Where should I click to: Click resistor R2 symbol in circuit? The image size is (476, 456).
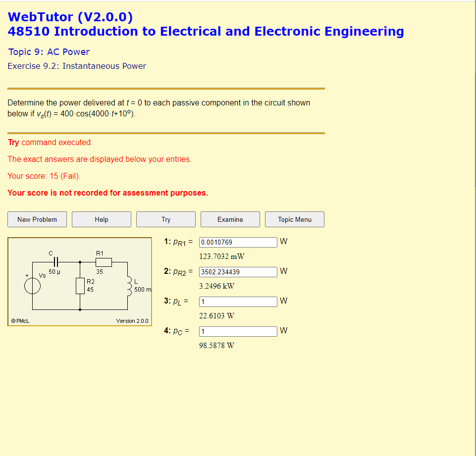tap(80, 286)
